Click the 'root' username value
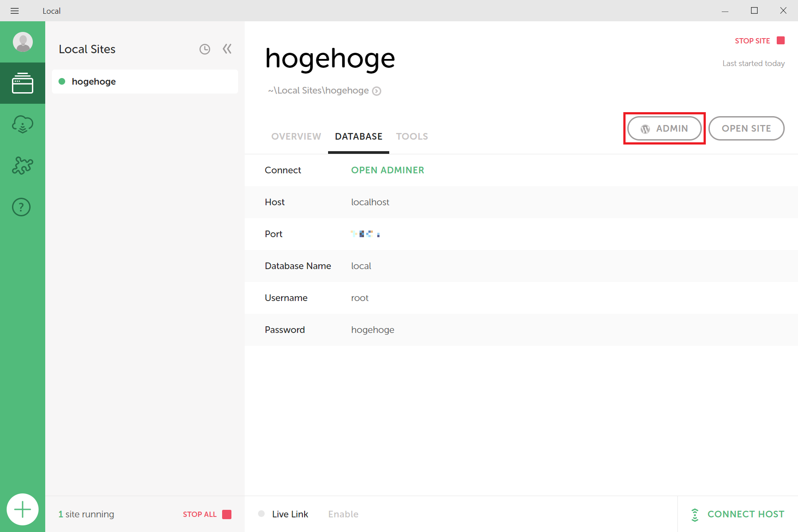The image size is (798, 532). (360, 298)
